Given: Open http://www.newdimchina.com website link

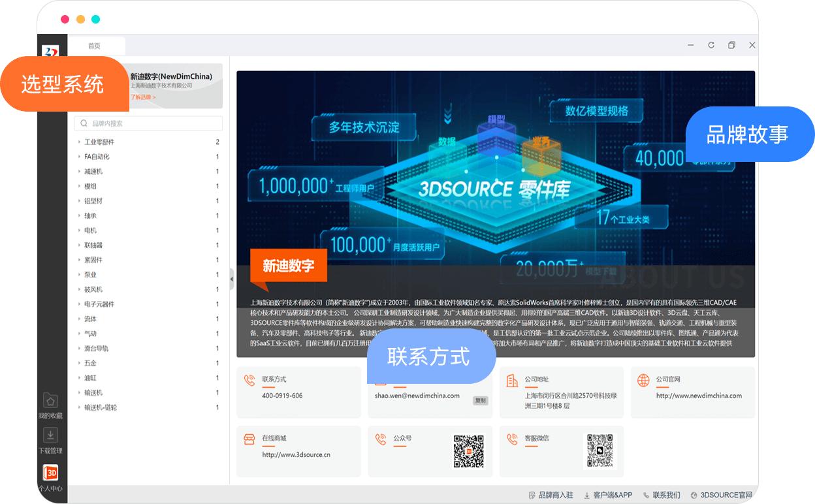Looking at the screenshot, I should 699,396.
